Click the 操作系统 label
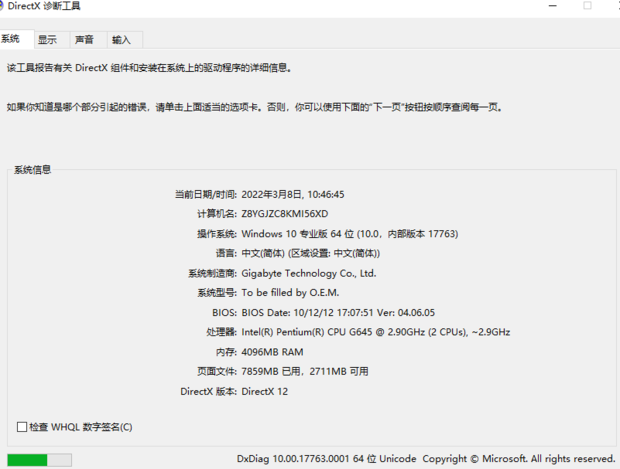Viewport: 620px width, 469px height. (217, 234)
